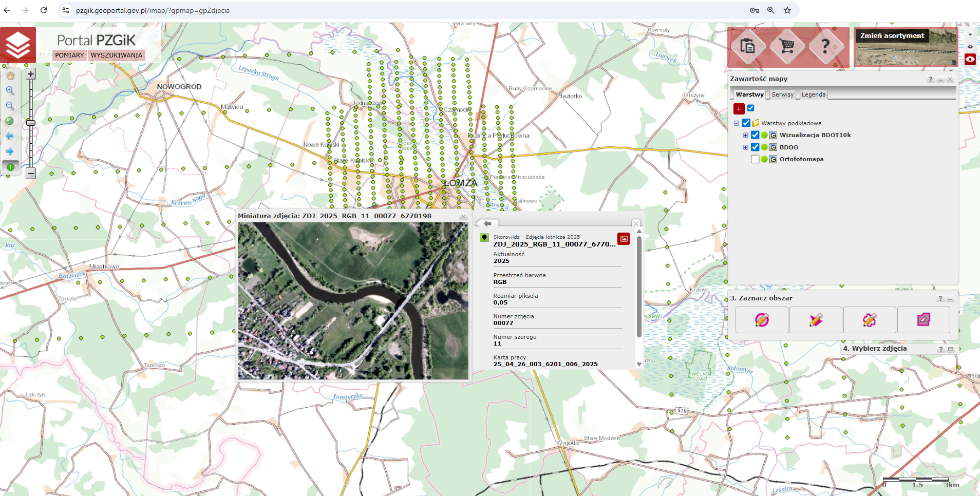The width and height of the screenshot is (980, 496).
Task: Activate the zoom-in magnifier tool
Action: click(10, 90)
